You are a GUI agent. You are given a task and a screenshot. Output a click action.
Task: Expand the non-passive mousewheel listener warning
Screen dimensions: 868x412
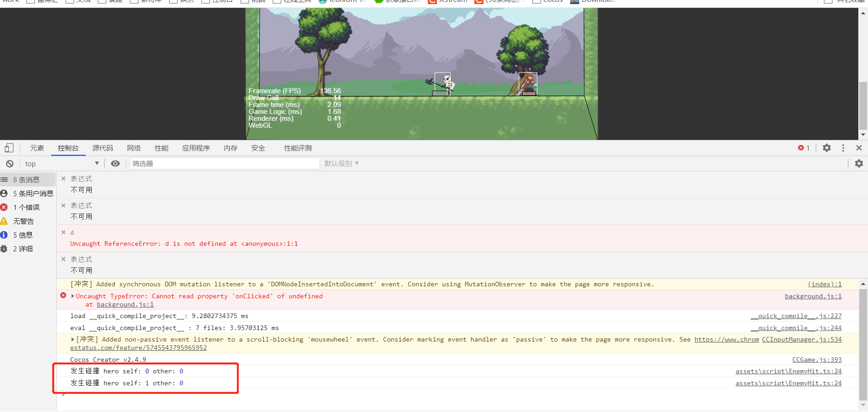[73, 339]
